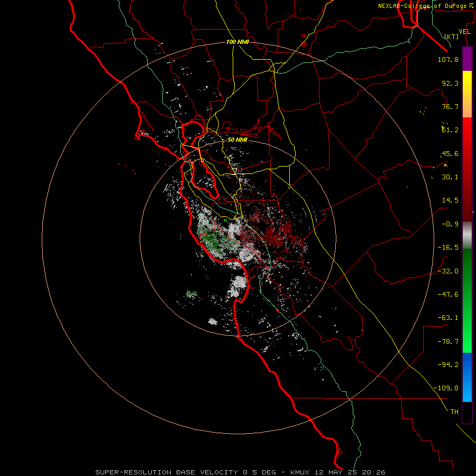The width and height of the screenshot is (476, 476).
Task: Click the KMUX base velocity caption text
Action: click(241, 472)
